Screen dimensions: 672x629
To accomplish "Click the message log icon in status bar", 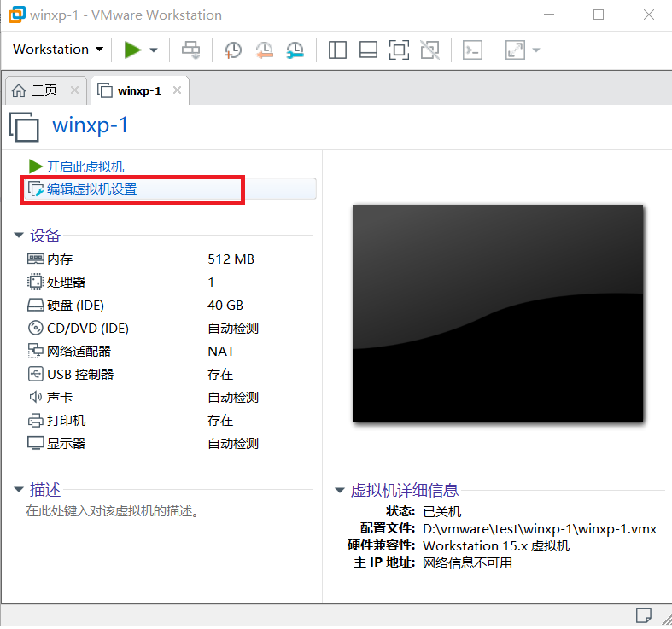I will [643, 615].
